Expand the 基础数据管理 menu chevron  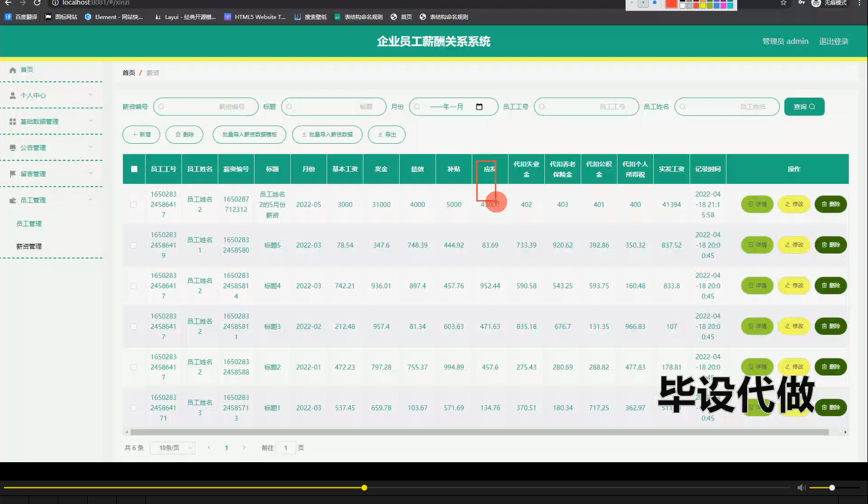tap(90, 121)
